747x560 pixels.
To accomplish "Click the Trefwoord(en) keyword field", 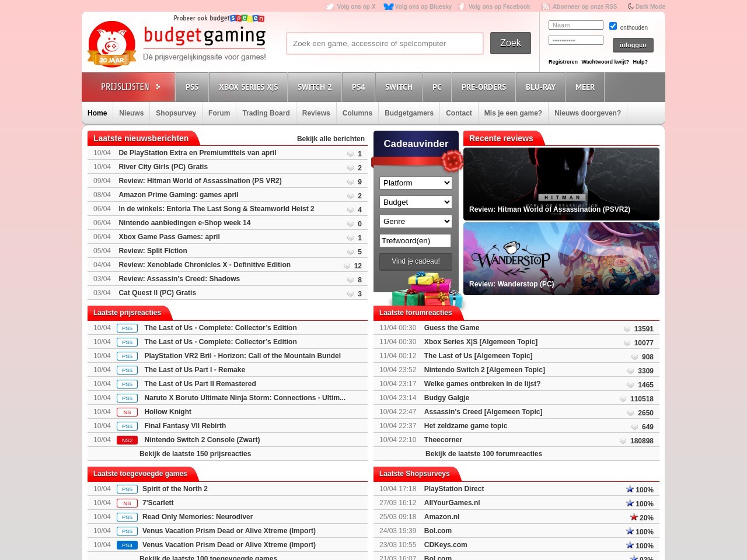I will click(x=416, y=240).
